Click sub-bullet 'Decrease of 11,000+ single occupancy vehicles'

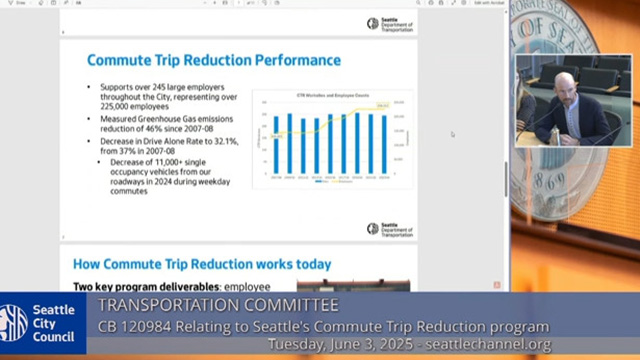click(170, 177)
